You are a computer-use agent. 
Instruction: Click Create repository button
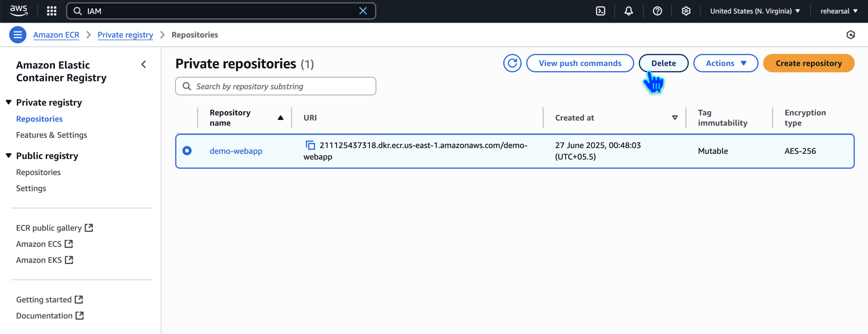809,63
